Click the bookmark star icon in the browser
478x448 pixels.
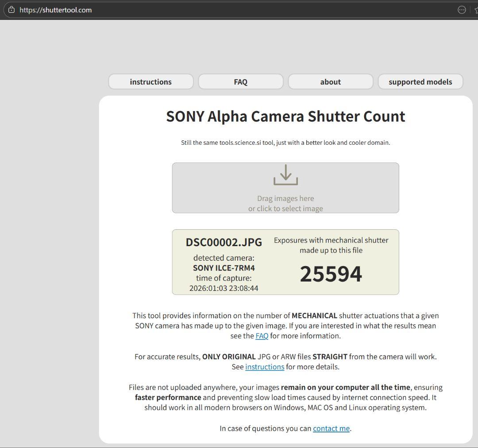tap(476, 9)
